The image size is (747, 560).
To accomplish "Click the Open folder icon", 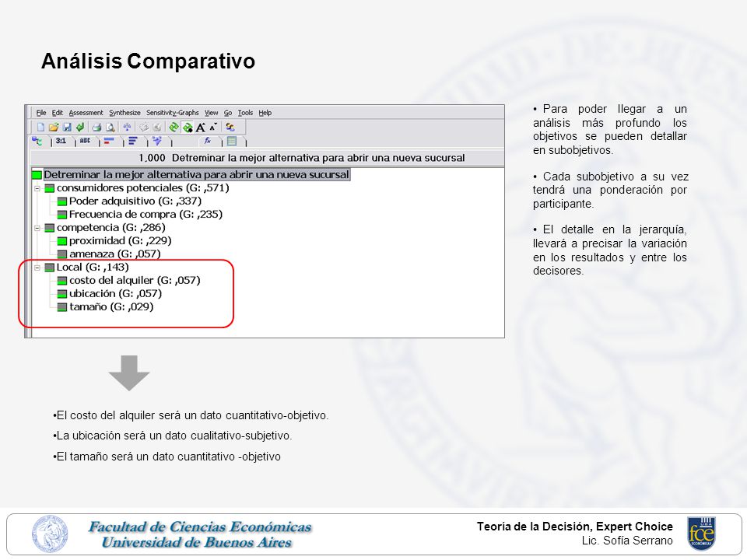I will click(54, 127).
